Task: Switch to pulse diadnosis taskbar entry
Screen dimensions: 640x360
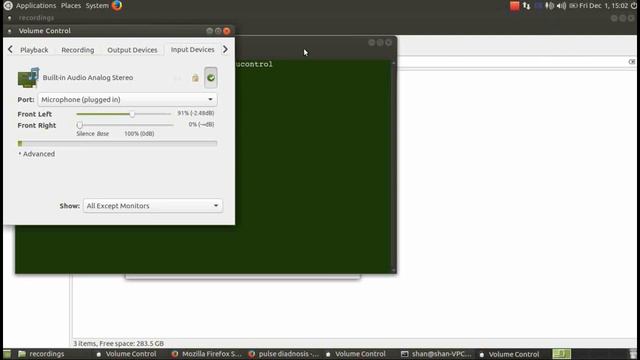Action: tap(283, 354)
